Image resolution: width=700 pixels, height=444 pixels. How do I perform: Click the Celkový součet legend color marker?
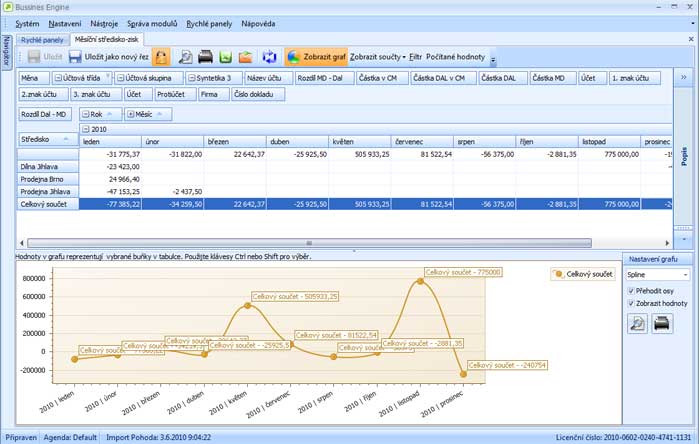[558, 274]
